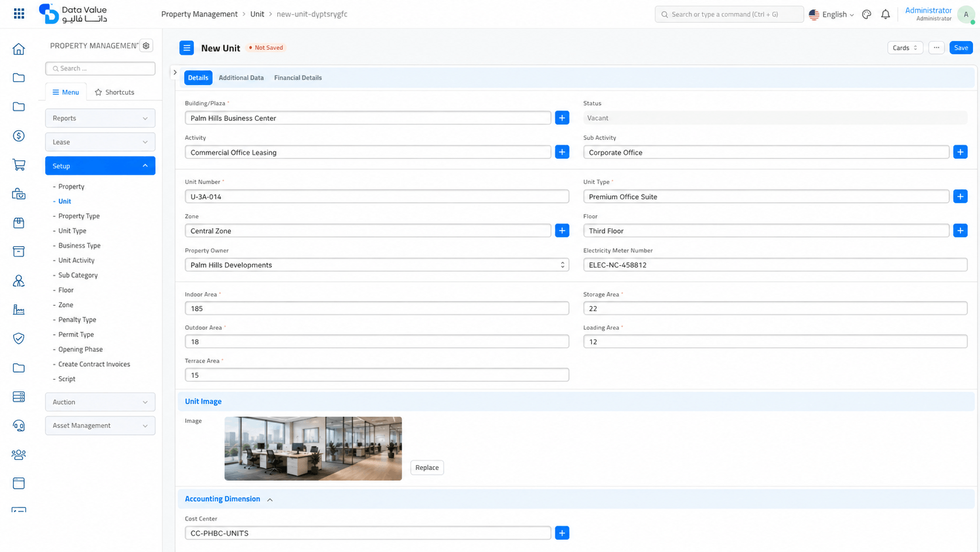Open the shield checkmark sidebar icon

pyautogui.click(x=19, y=338)
